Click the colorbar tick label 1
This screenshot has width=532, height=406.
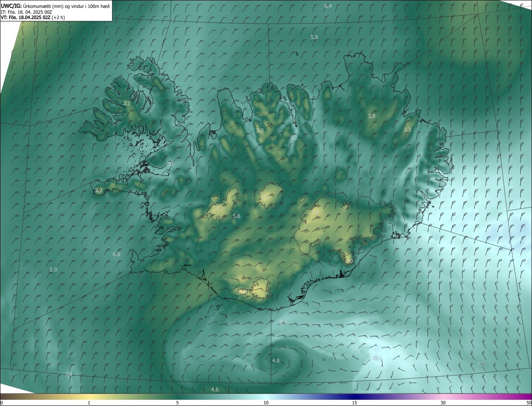point(89,403)
